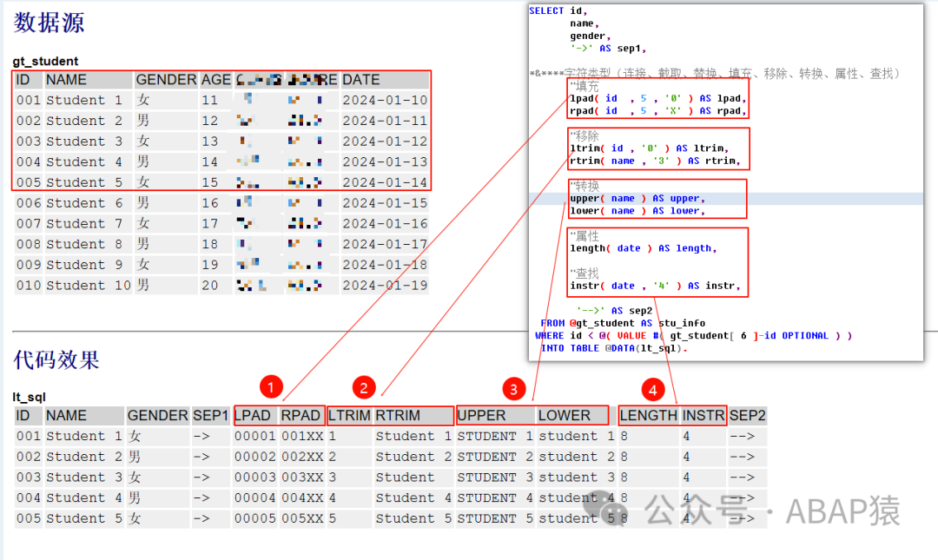Select the name cell Student 10
938x560 pixels.
89,285
